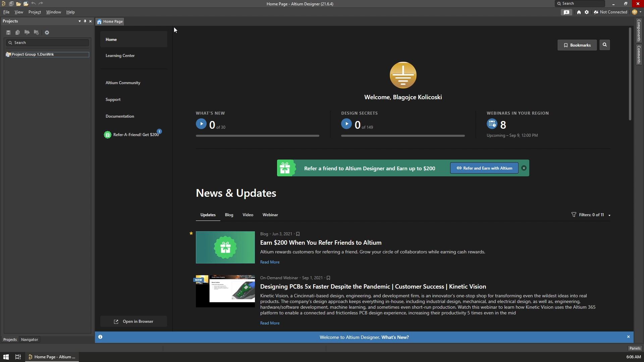The image size is (644, 362).
Task: Click the What's New? link in banner
Action: 395,338
